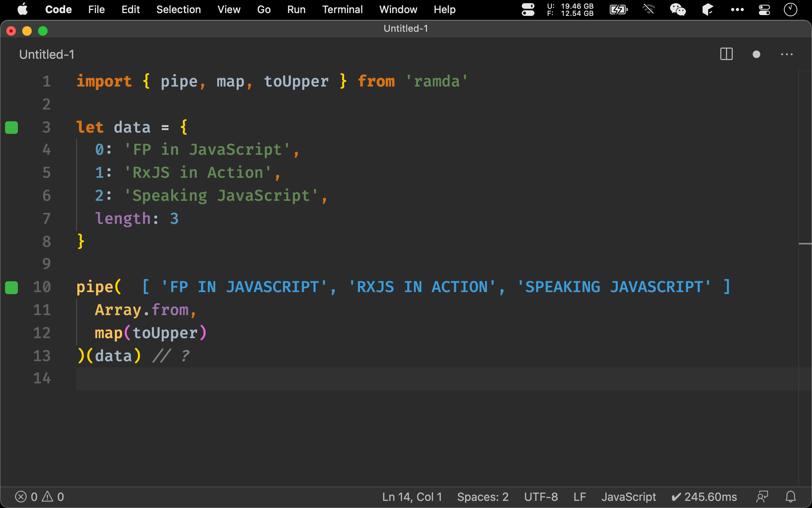Image resolution: width=812 pixels, height=508 pixels.
Task: Close the window with the red button
Action: pos(11,31)
